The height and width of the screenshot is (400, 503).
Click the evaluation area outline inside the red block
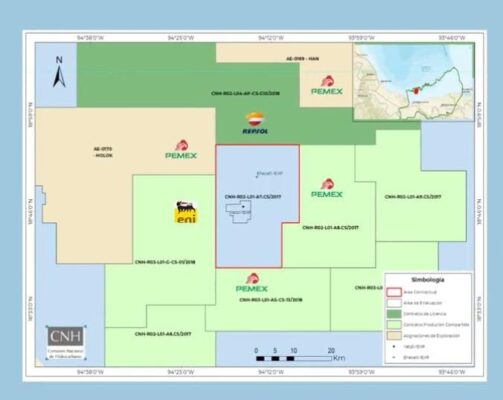pos(238,212)
